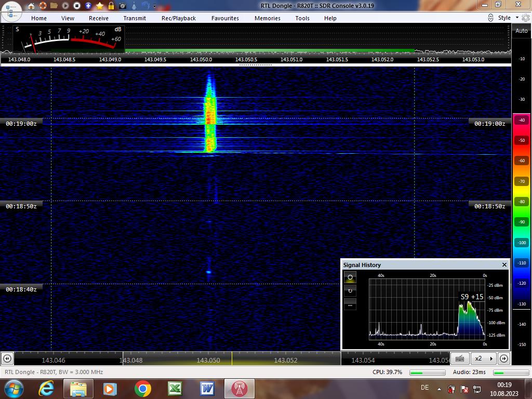Toggle the Signal History circle record button
The image size is (532, 399).
pyautogui.click(x=350, y=277)
